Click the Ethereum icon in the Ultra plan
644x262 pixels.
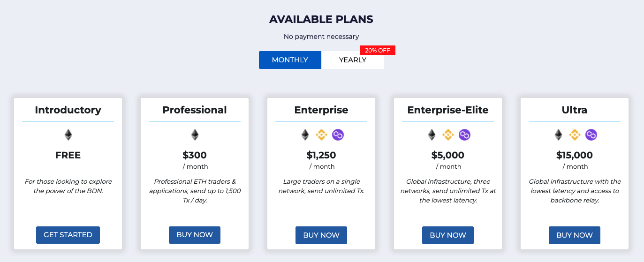pyautogui.click(x=558, y=135)
